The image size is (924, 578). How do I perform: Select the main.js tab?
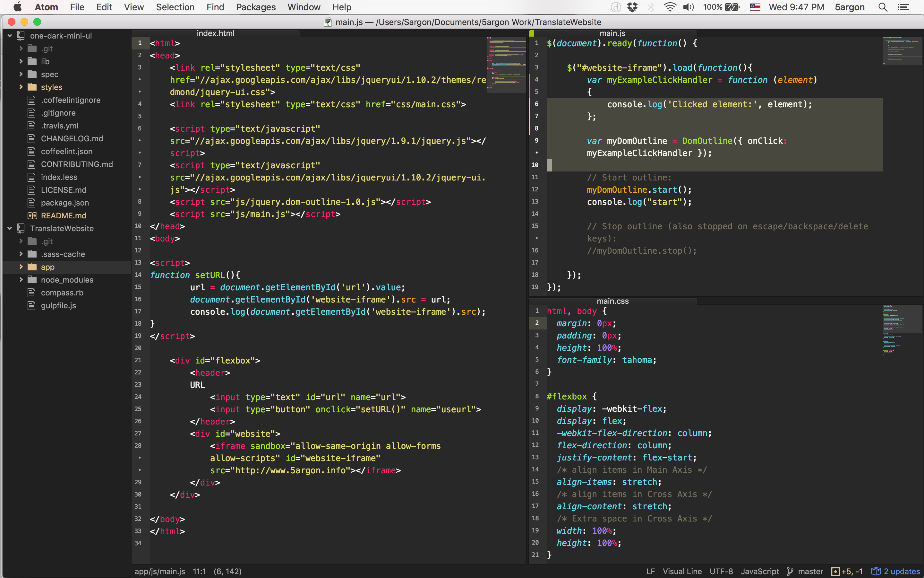[612, 33]
